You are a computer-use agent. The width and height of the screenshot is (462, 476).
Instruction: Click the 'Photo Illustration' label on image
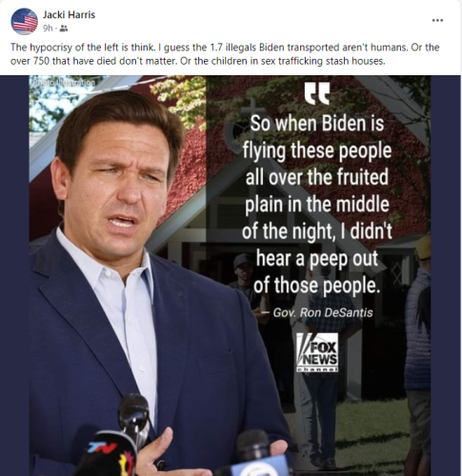pyautogui.click(x=65, y=82)
